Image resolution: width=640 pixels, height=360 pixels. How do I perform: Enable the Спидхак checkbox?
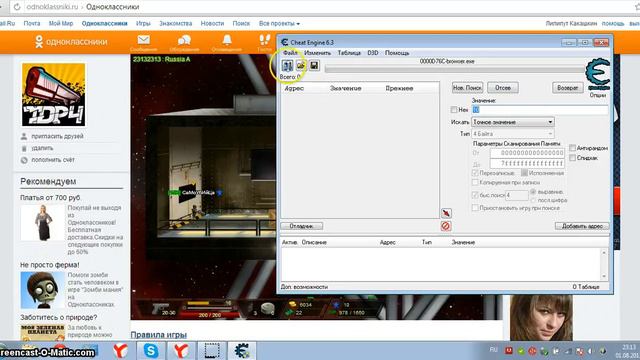572,158
